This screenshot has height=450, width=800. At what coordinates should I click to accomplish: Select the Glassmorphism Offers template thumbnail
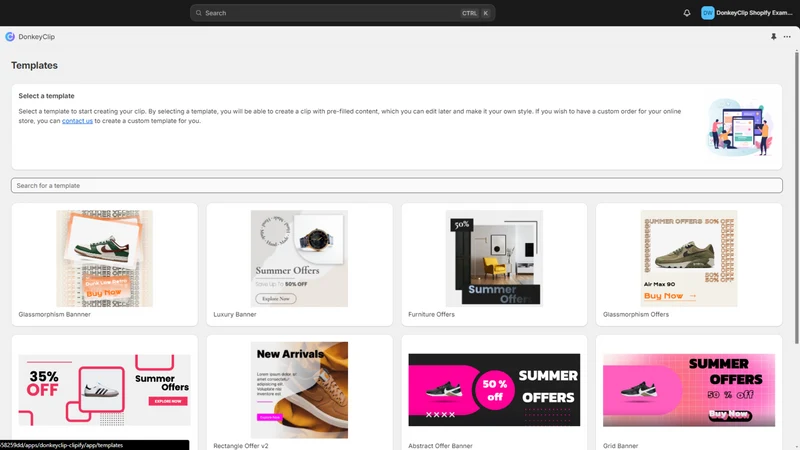(x=689, y=258)
